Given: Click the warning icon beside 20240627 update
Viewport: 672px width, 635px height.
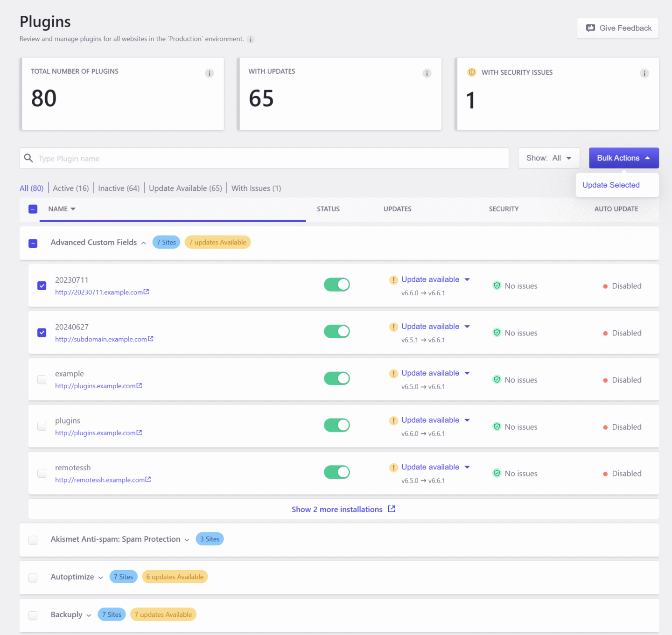Looking at the screenshot, I should coord(393,326).
